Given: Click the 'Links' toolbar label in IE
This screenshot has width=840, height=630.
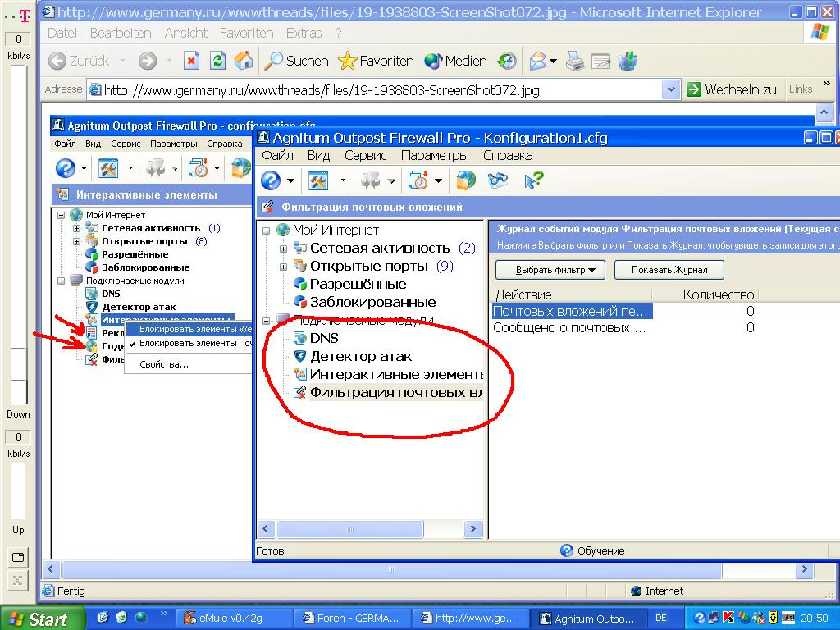Looking at the screenshot, I should (x=801, y=89).
